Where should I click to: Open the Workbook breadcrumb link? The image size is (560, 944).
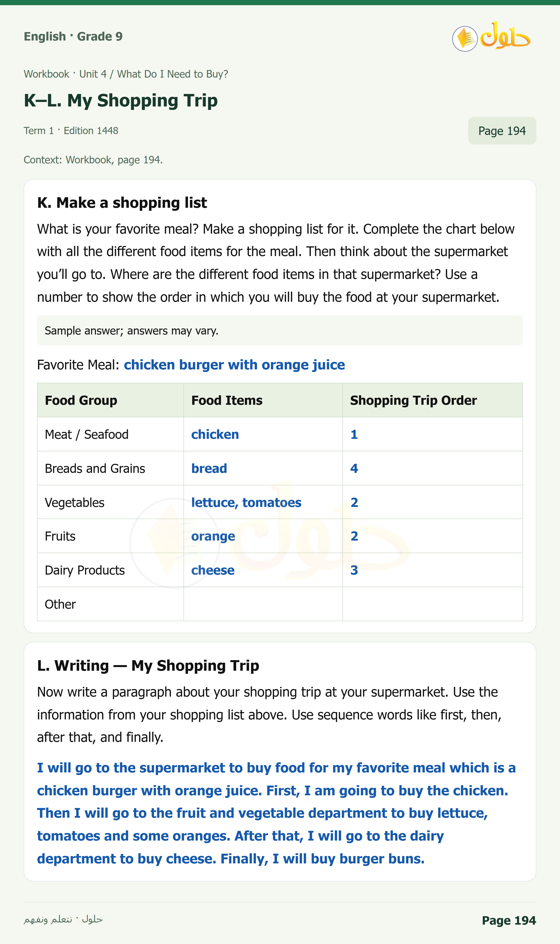click(46, 74)
